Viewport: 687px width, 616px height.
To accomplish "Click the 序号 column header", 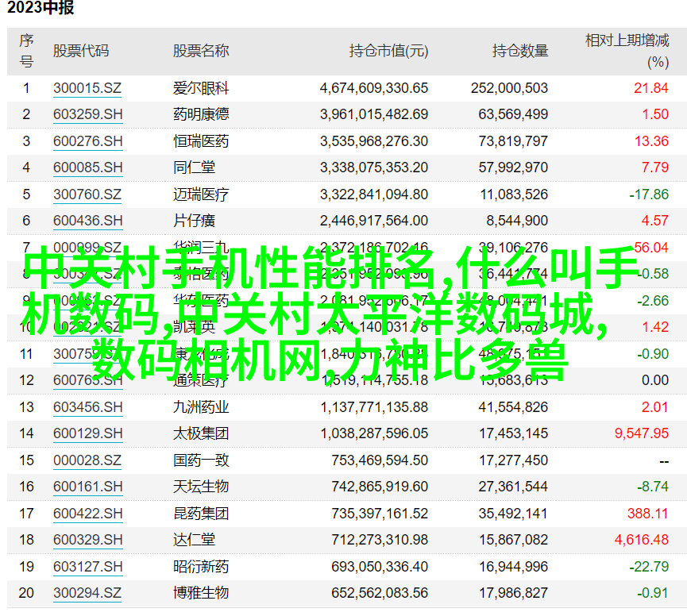I will 26,52.
